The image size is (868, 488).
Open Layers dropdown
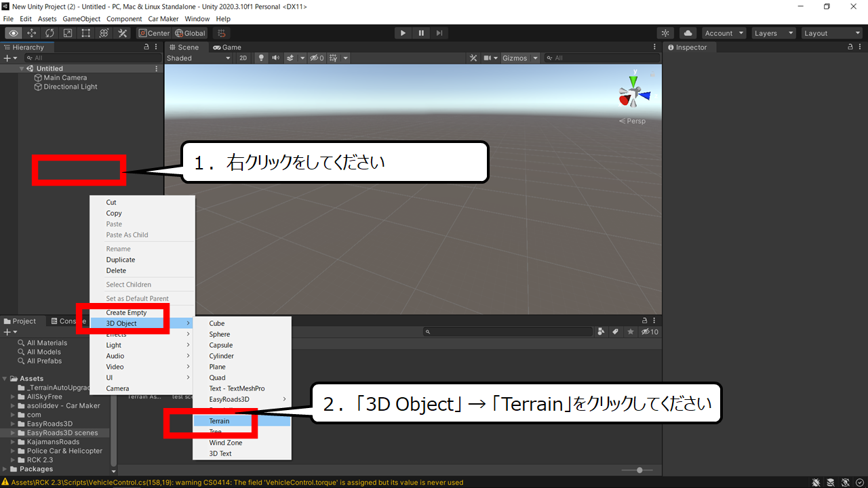(x=773, y=33)
